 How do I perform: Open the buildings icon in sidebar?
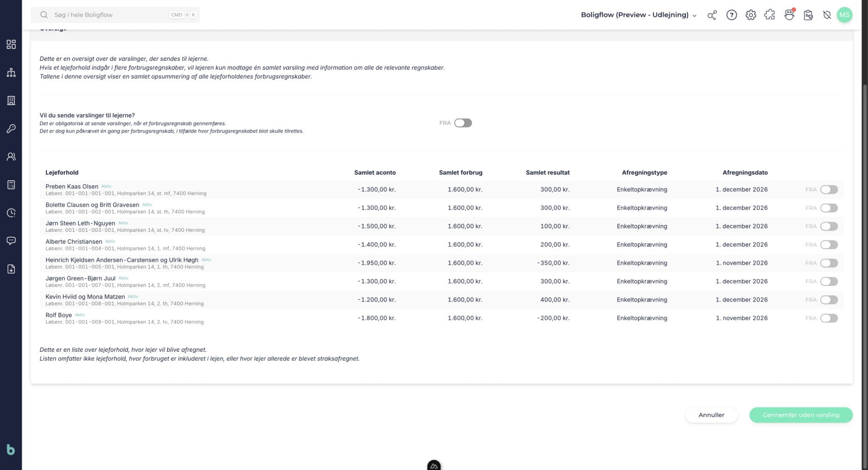[x=11, y=100]
